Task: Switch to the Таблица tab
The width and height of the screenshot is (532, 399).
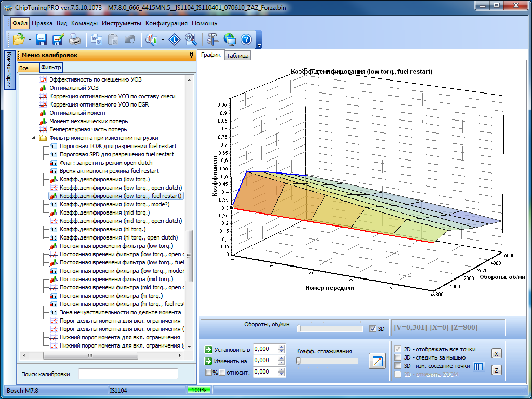Action: 237,56
